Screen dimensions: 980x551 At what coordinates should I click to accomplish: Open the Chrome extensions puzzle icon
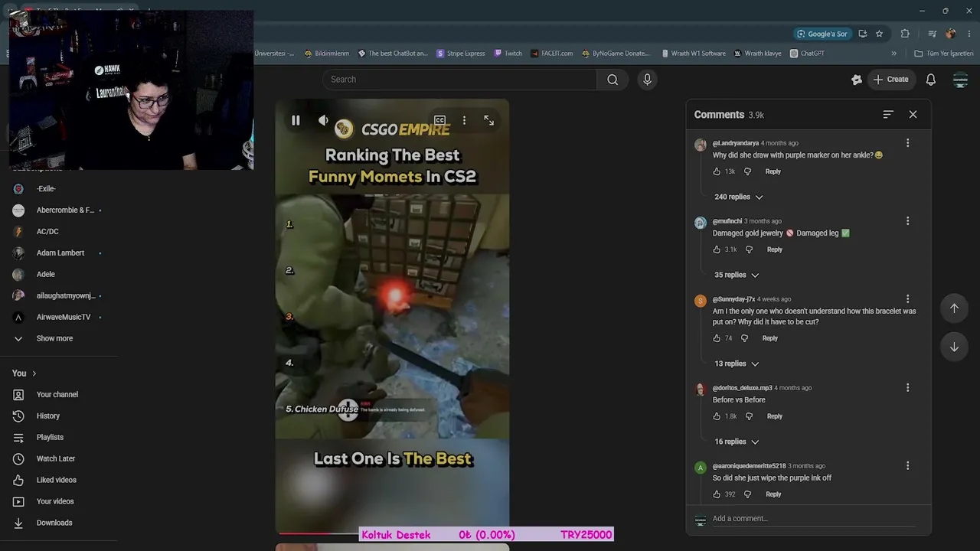click(x=905, y=34)
